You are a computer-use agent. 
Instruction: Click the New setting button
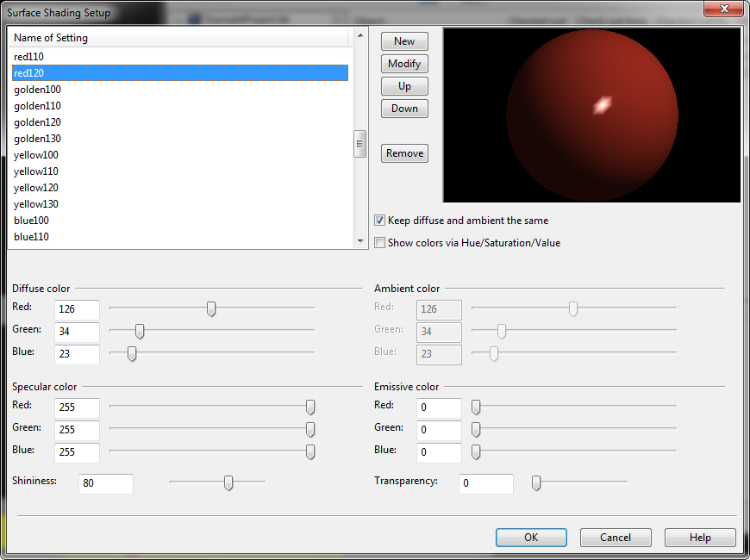(x=404, y=41)
